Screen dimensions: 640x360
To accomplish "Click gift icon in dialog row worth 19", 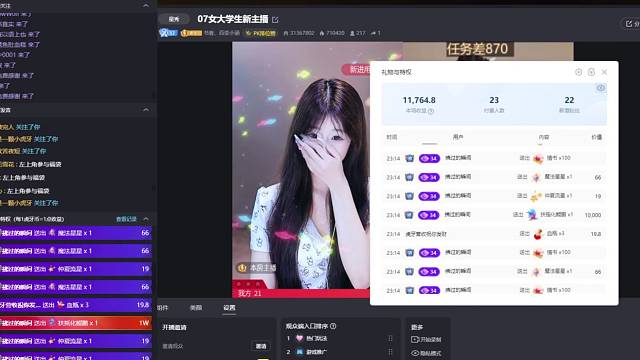I will (536, 196).
